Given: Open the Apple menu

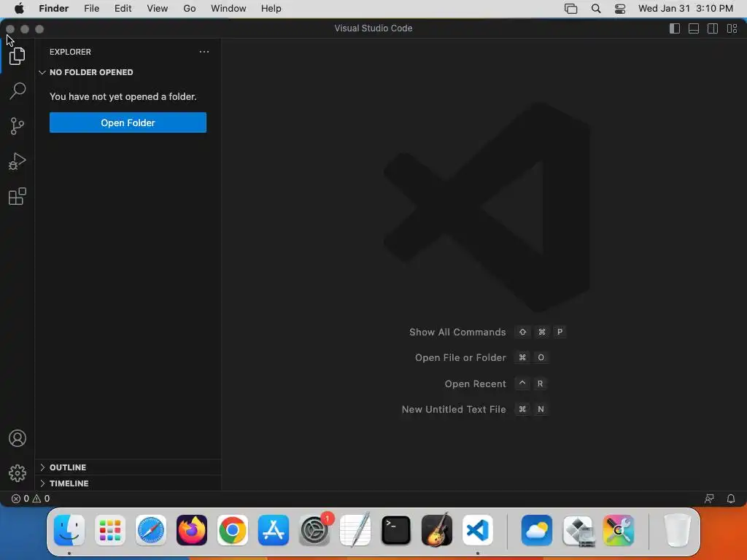Looking at the screenshot, I should pyautogui.click(x=19, y=9).
